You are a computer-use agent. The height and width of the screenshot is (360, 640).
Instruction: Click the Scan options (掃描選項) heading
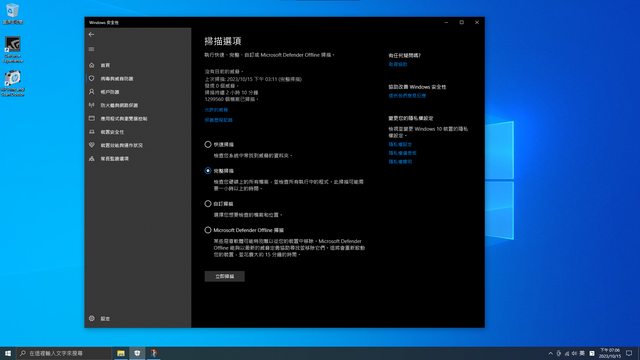click(x=223, y=41)
